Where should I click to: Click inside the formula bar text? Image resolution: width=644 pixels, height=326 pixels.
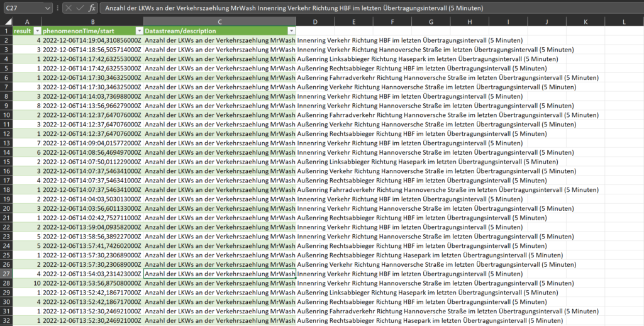294,8
